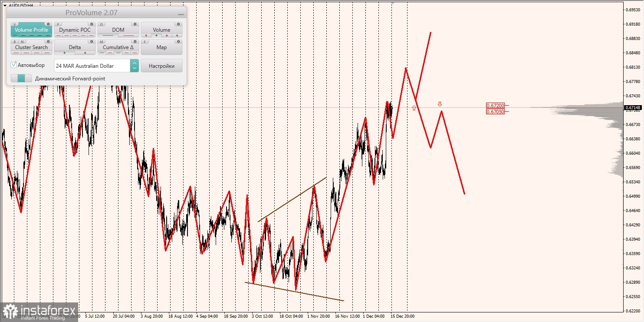Minimize the ProVolume 2.07 panel
This screenshot has height=322, width=644.
(x=181, y=14)
